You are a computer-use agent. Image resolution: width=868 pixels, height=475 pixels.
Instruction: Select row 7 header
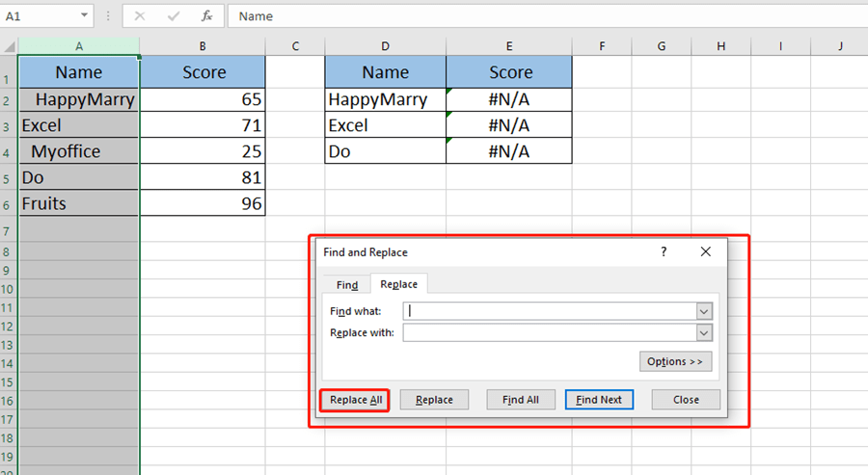[9, 230]
